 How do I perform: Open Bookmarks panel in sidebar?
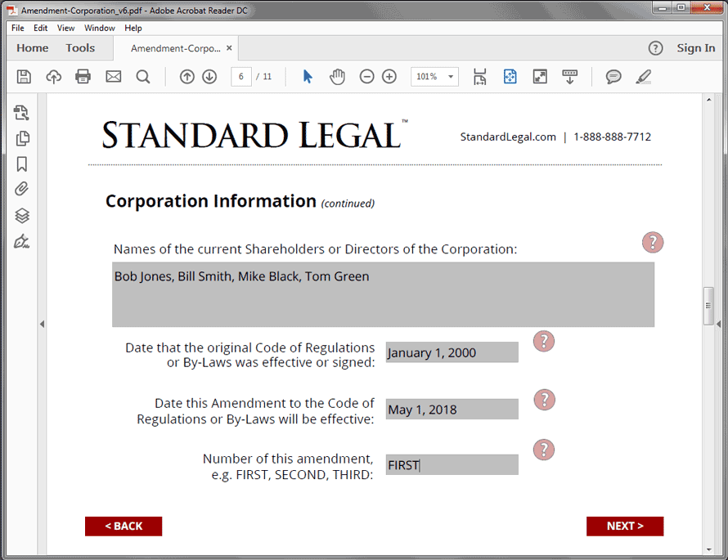pos(22,164)
